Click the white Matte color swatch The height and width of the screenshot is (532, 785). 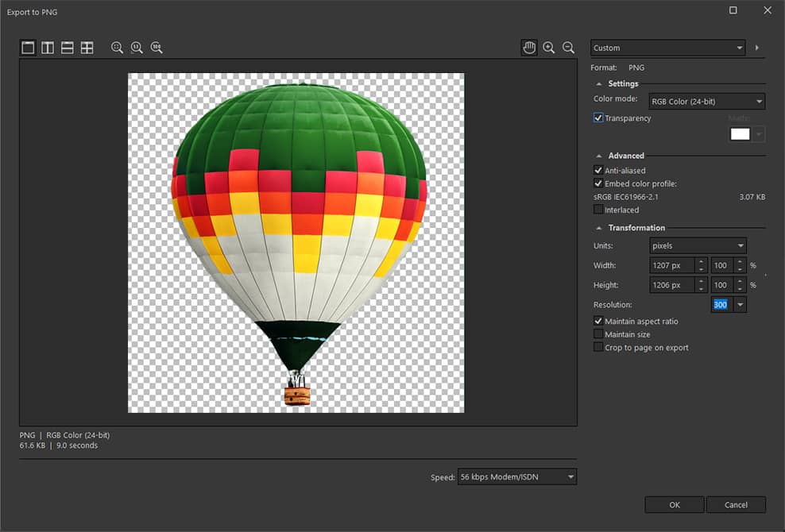pos(740,134)
